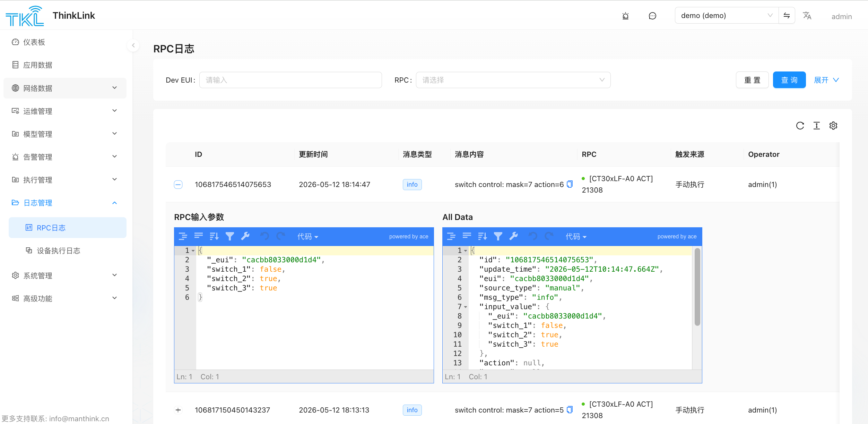Viewport: 868px width, 424px height.
Task: Click "source_type": "manual" line in All Data
Action: coord(532,288)
